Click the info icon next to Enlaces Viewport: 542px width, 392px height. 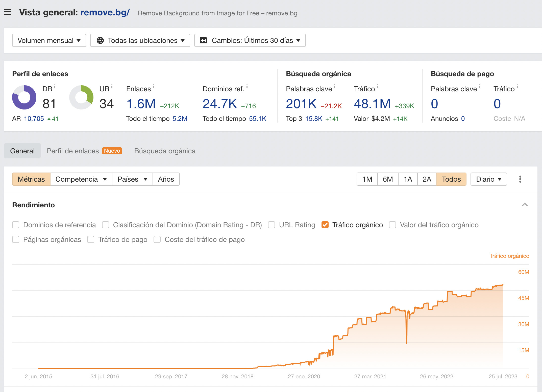pos(154,86)
